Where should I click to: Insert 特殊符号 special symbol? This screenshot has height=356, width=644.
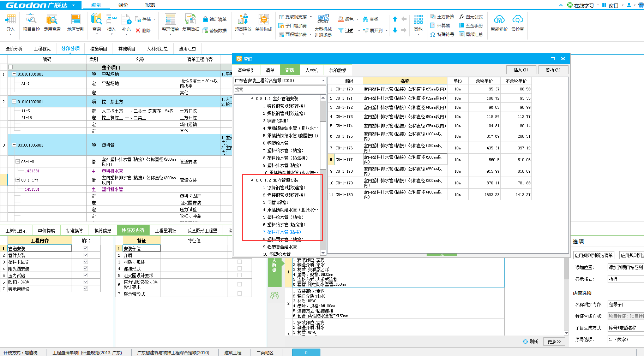[442, 35]
